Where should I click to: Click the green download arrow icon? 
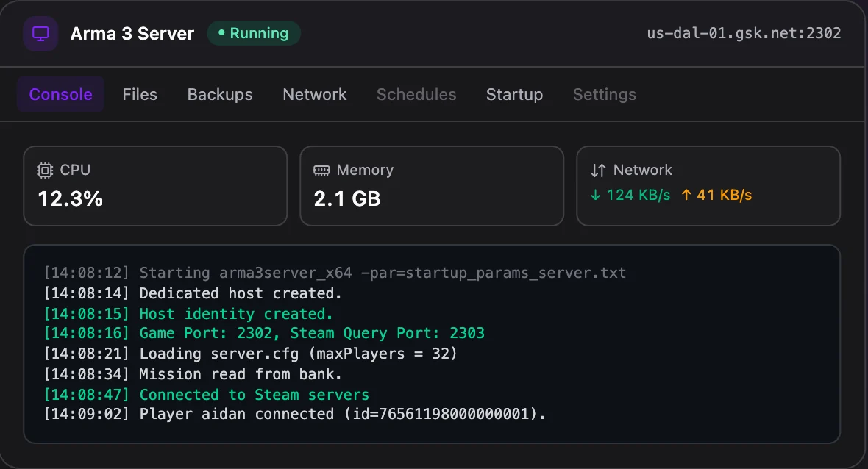(595, 195)
